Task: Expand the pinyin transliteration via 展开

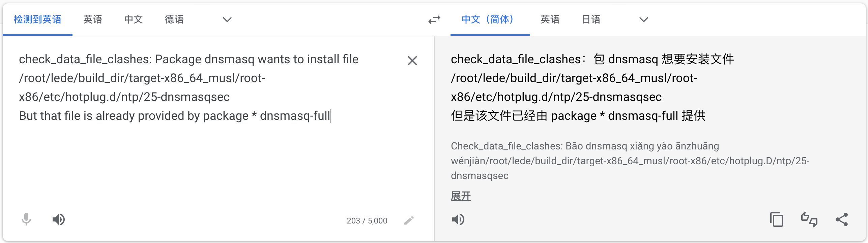Action: pyautogui.click(x=461, y=196)
